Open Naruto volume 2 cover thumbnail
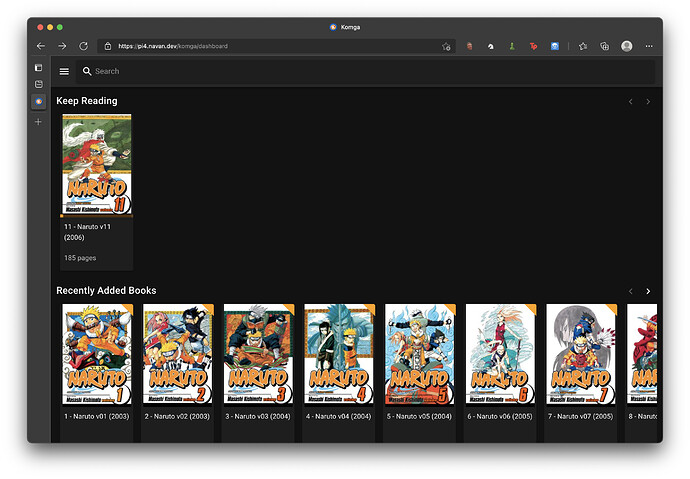 [178, 354]
